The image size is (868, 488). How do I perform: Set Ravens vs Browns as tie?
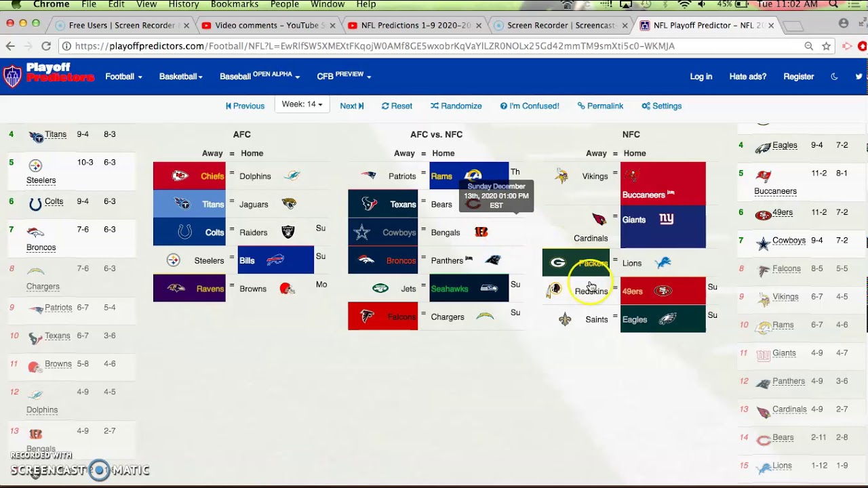pyautogui.click(x=231, y=286)
